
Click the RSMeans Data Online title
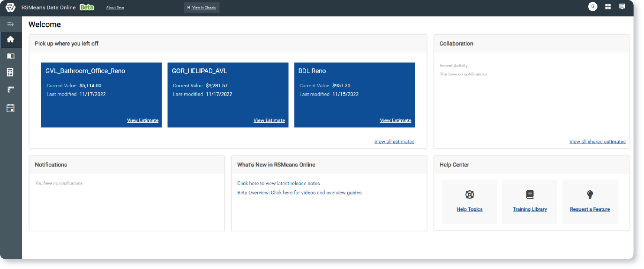[48, 7]
